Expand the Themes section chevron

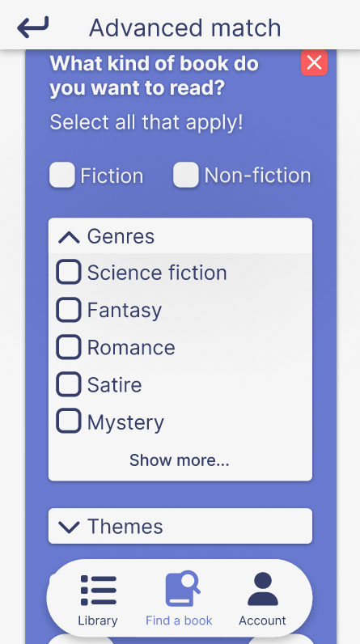click(x=69, y=527)
